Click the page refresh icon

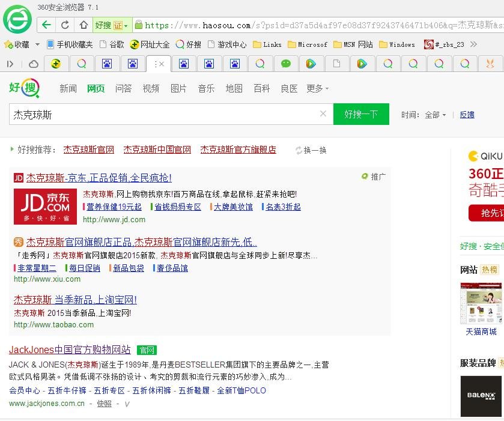(64, 25)
